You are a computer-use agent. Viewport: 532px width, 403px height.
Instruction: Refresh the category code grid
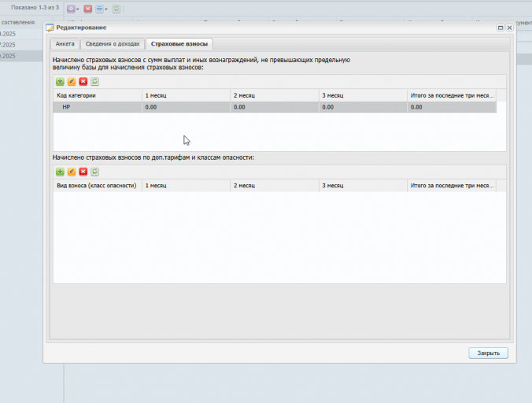(94, 81)
